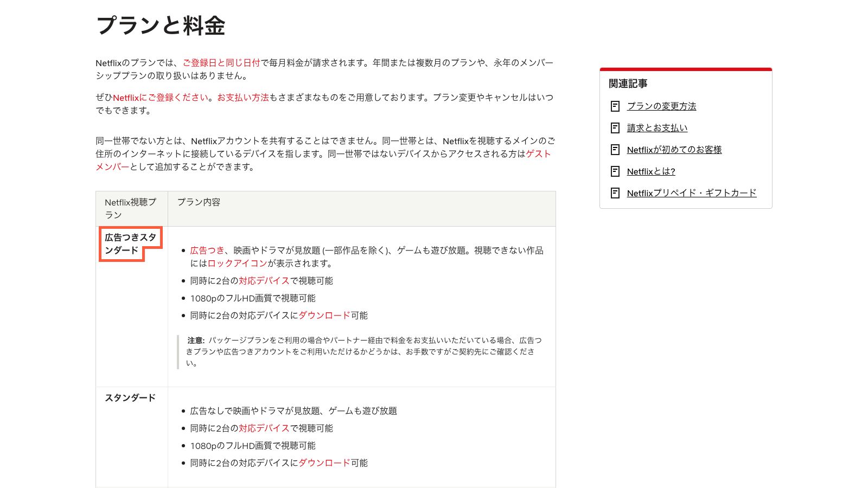The height and width of the screenshot is (488, 868).
Task: Open the Netflixが初めてのお客様 article link
Action: [x=674, y=150]
